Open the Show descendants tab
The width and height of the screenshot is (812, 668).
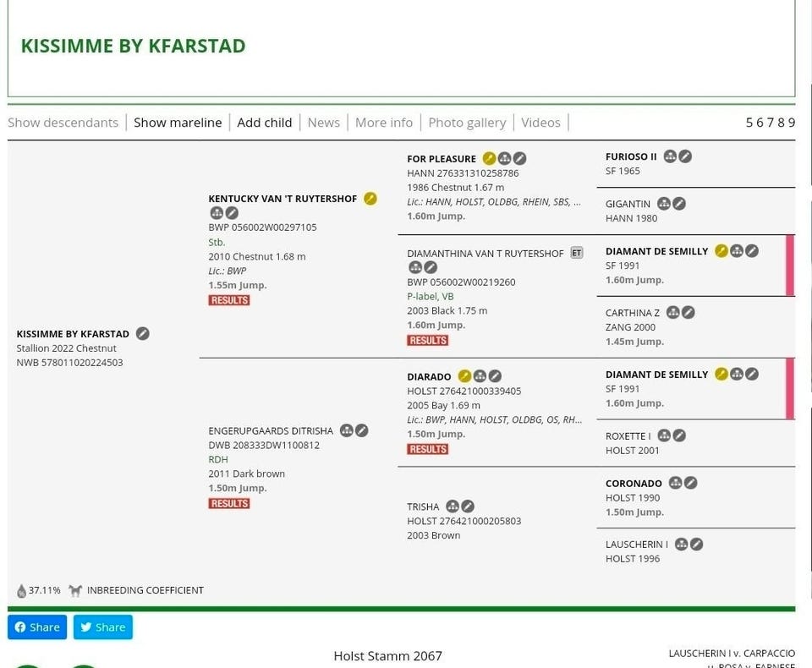(63, 123)
